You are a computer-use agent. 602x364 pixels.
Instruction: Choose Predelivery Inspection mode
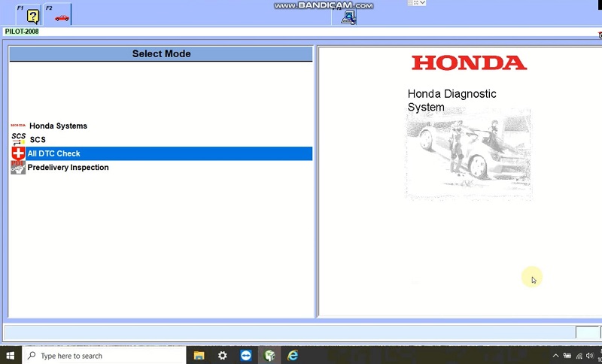68,167
